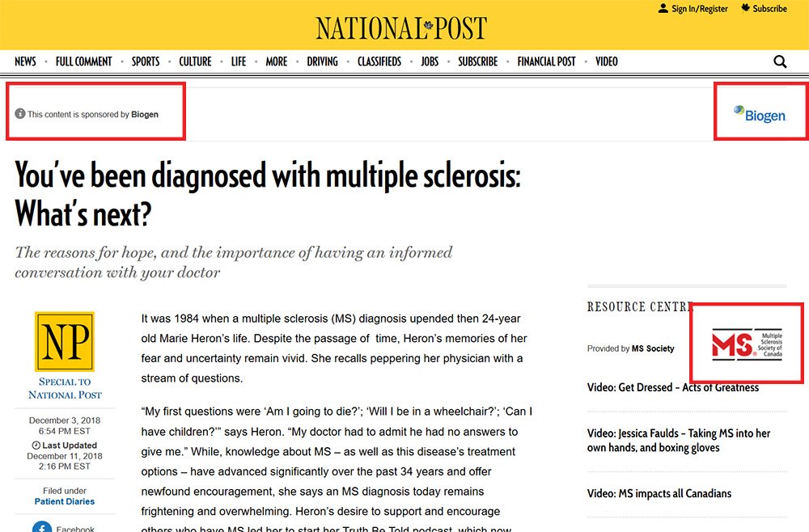Click the Last Updated clock icon
Image resolution: width=809 pixels, height=532 pixels.
[x=36, y=445]
